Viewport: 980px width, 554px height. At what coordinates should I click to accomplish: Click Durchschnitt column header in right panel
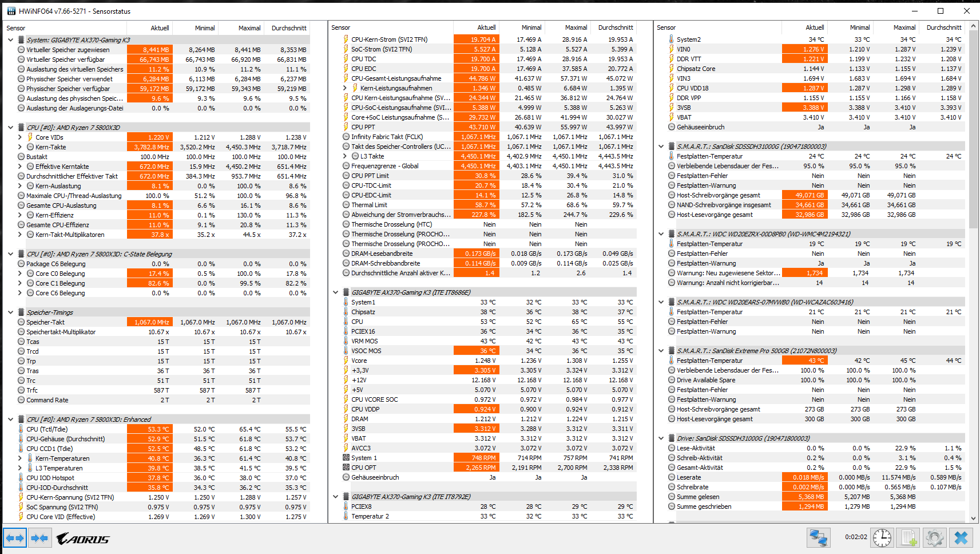pos(941,27)
